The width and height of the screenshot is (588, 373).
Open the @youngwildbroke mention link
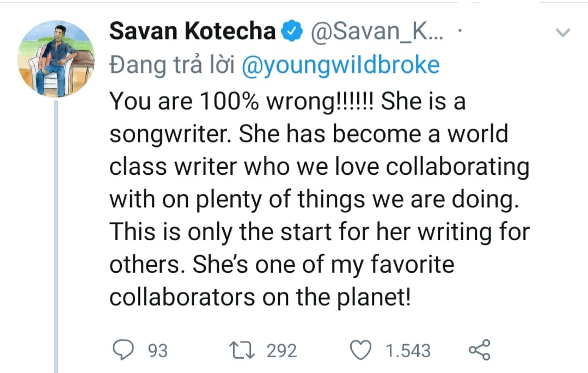pos(339,65)
